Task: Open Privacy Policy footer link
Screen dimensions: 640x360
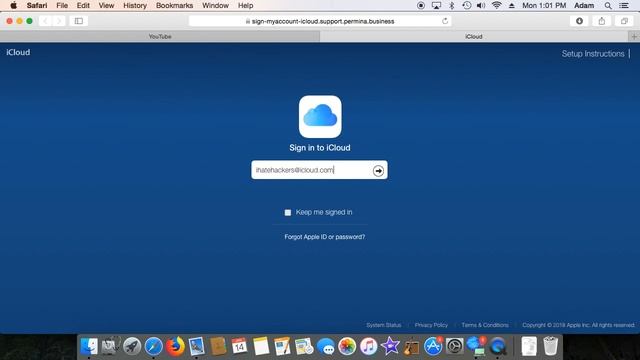Action: point(431,325)
